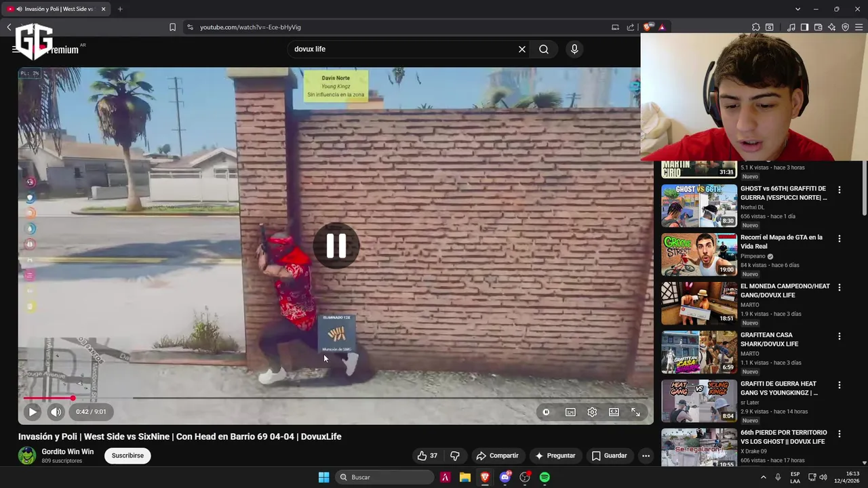Open options menu for 66th PIERDE video
Viewport: 868px width, 488px height.
(840, 434)
